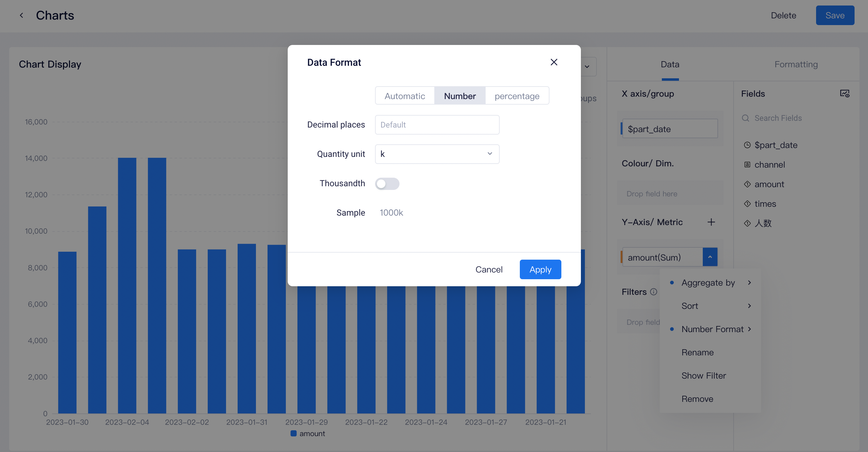
Task: Click the image settings icon beside Fields
Action: tap(844, 94)
